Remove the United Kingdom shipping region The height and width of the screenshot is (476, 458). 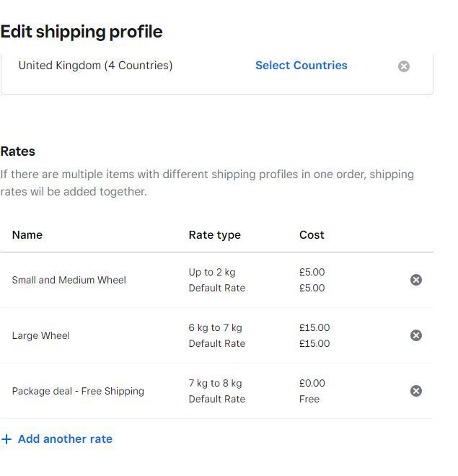coord(404,66)
